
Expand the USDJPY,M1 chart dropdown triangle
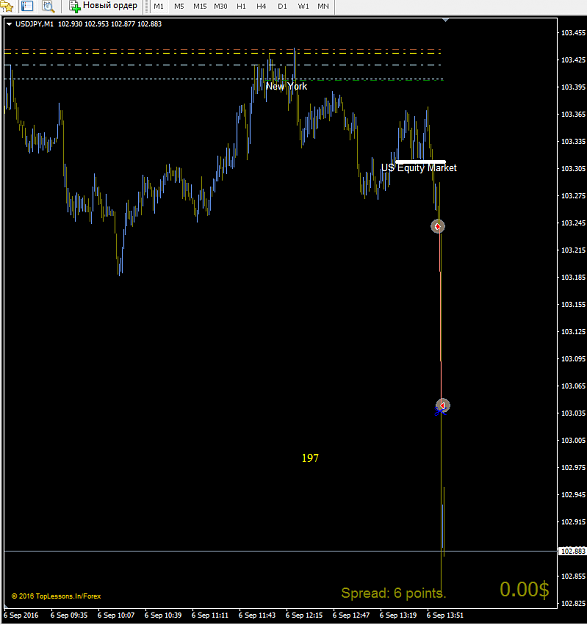[x=9, y=24]
